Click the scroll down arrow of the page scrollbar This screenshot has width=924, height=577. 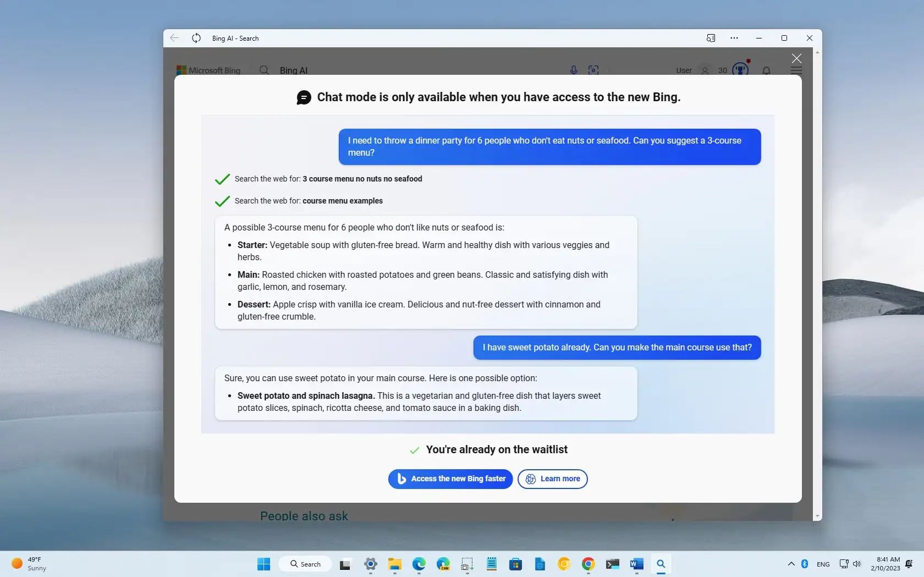[x=817, y=516]
